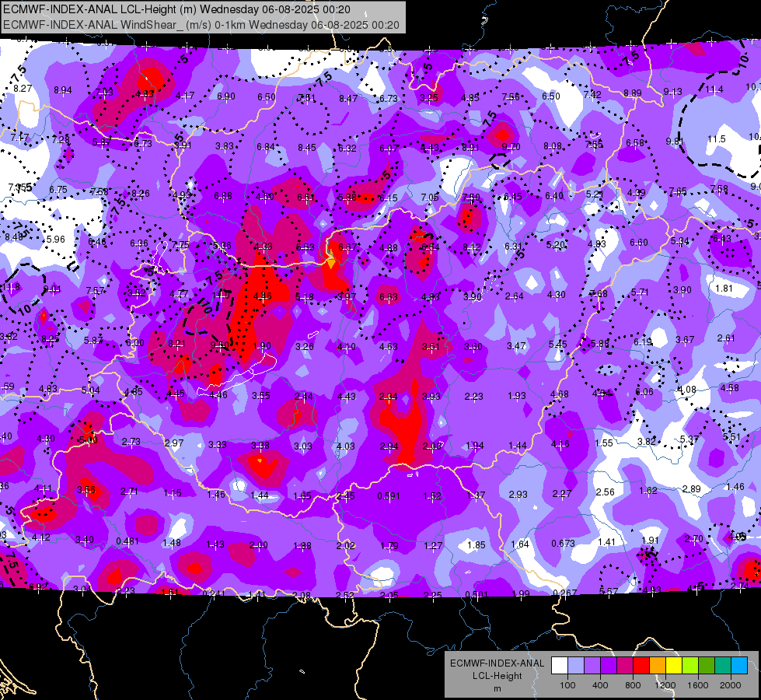Select the grid value '0.673'
Image resolution: width=761 pixels, height=700 pixels.
coord(563,543)
